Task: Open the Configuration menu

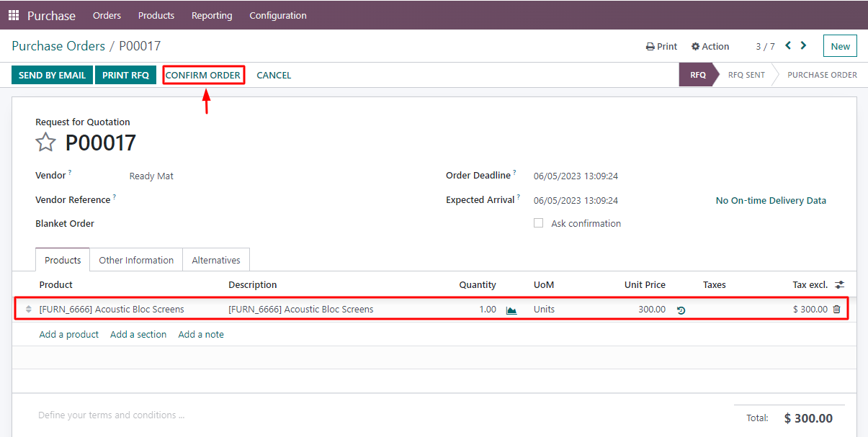Action: (x=278, y=14)
